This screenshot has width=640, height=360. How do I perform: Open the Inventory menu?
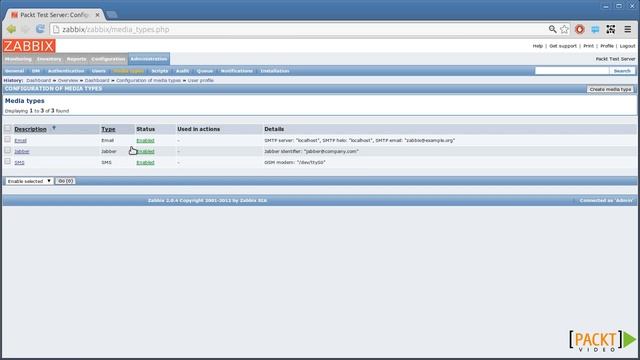click(49, 59)
